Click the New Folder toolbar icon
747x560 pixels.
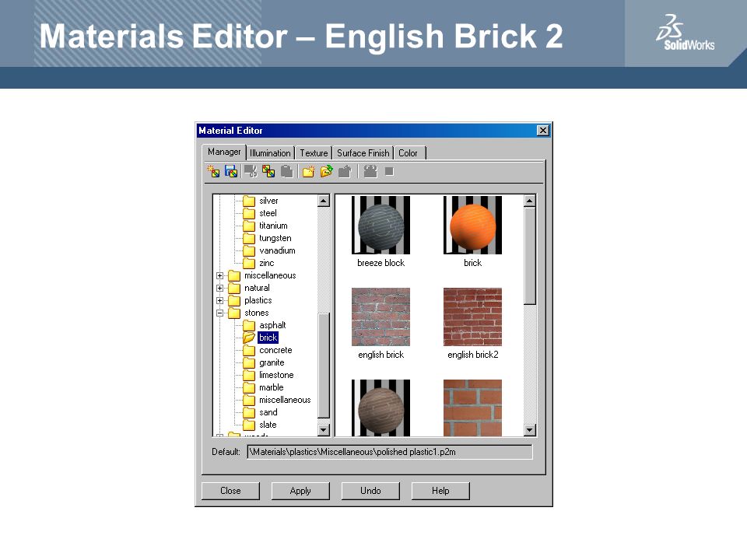(308, 171)
